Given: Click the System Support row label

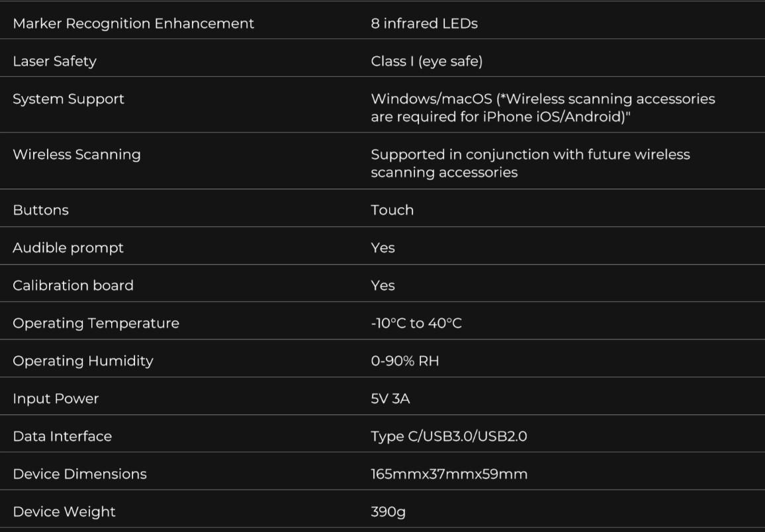Looking at the screenshot, I should click(68, 99).
